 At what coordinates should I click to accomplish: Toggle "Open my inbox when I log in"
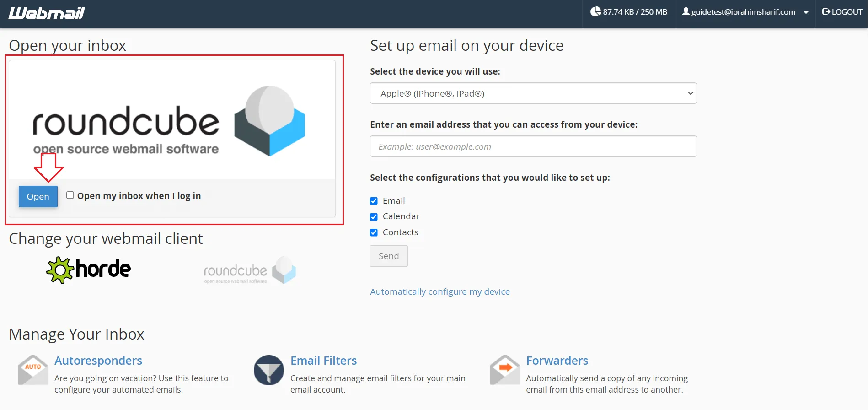(70, 195)
